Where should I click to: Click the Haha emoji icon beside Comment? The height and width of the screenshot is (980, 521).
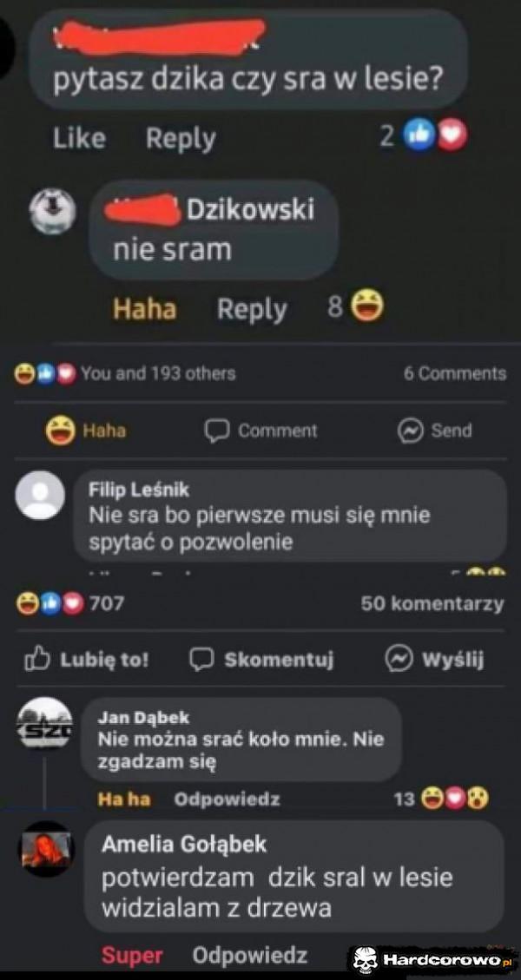point(60,431)
